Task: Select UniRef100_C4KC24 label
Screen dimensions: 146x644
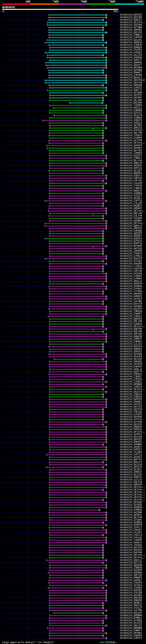Action: tap(131, 535)
